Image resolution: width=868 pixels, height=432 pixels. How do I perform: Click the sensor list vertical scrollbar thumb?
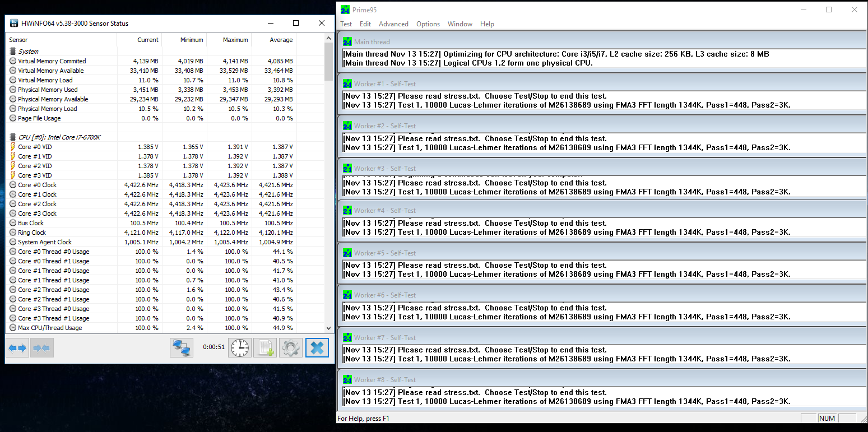[329, 61]
